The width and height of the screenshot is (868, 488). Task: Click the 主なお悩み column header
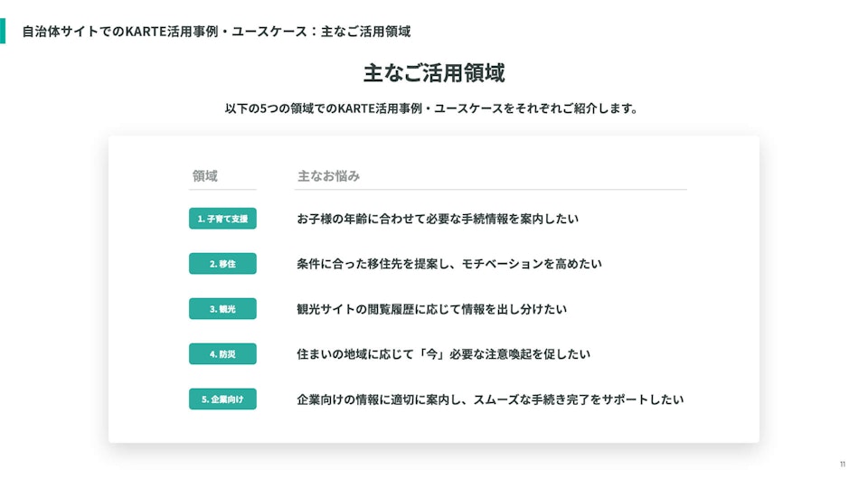(x=328, y=176)
